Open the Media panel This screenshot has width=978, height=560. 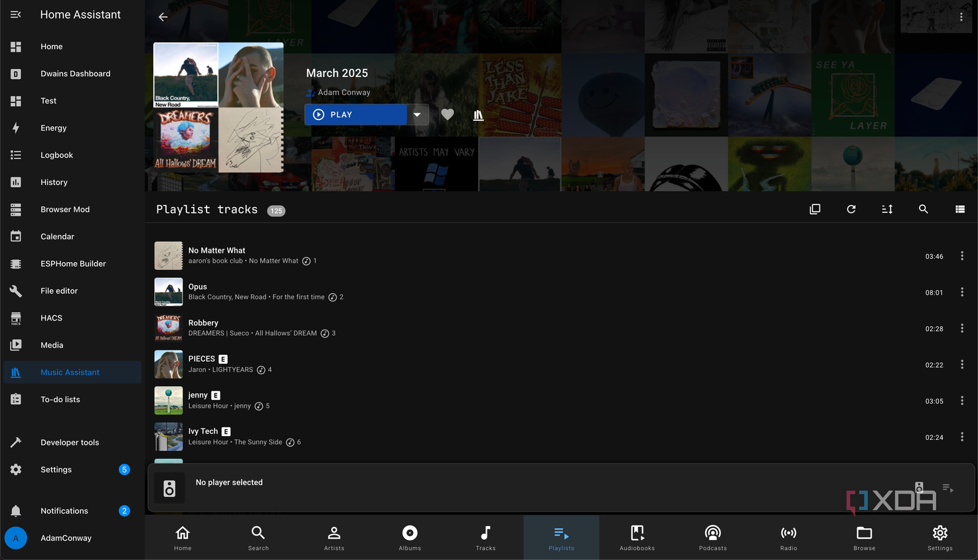tap(72, 346)
